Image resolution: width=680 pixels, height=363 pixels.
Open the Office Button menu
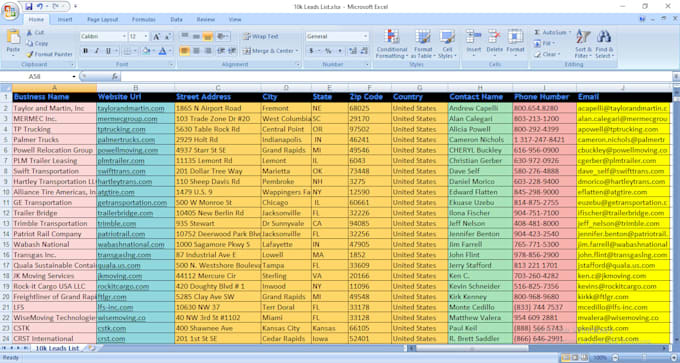tap(10, 10)
